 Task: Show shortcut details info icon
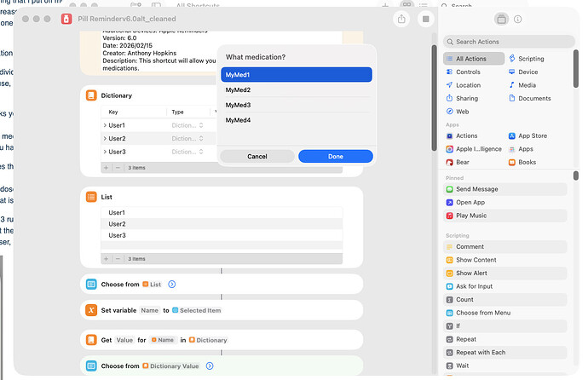(518, 19)
